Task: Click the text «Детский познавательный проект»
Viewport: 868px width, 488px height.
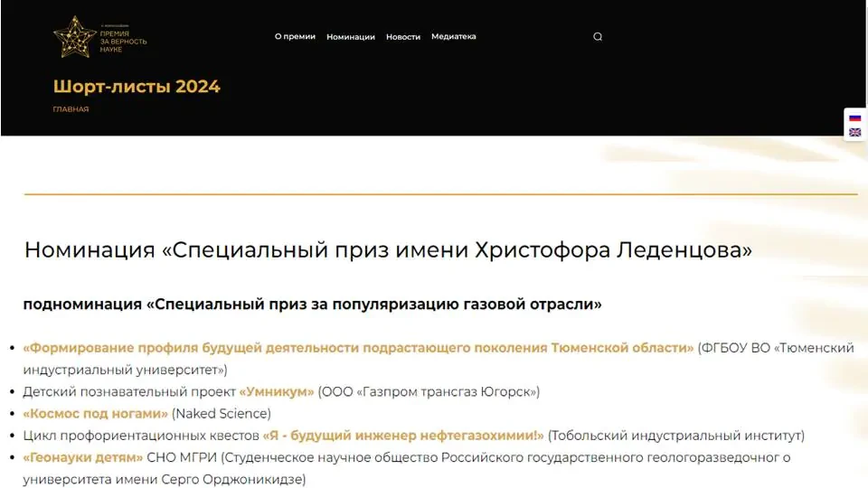Action: coord(129,391)
